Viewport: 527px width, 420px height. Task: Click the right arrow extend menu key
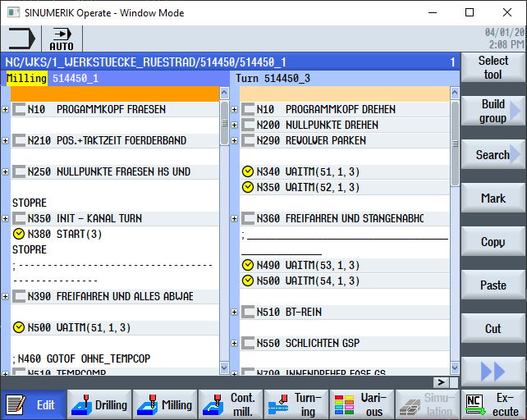pyautogui.click(x=441, y=382)
